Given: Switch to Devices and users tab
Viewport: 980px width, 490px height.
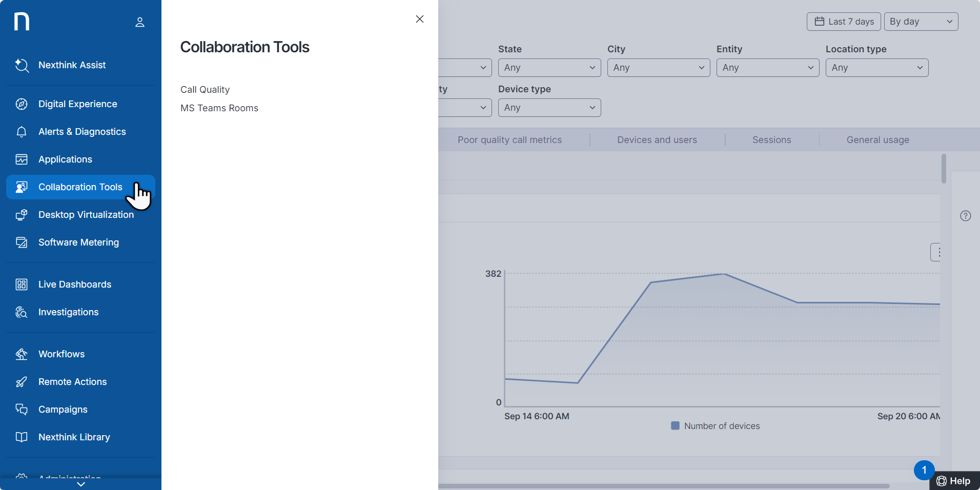Looking at the screenshot, I should (657, 140).
